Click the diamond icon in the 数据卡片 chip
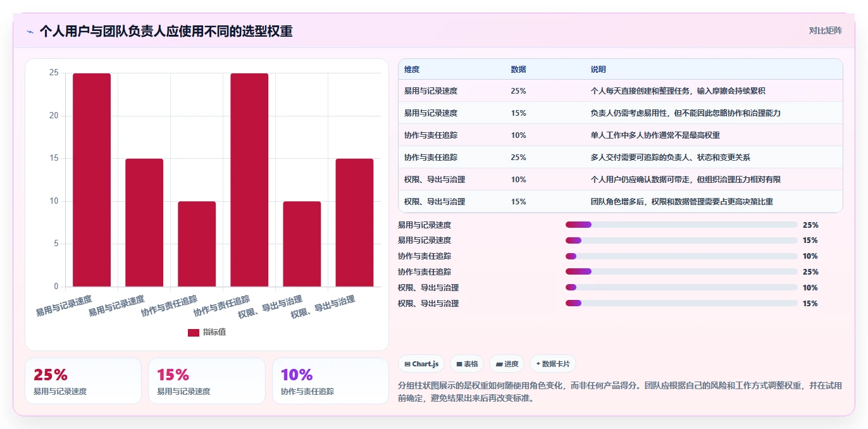 click(538, 364)
